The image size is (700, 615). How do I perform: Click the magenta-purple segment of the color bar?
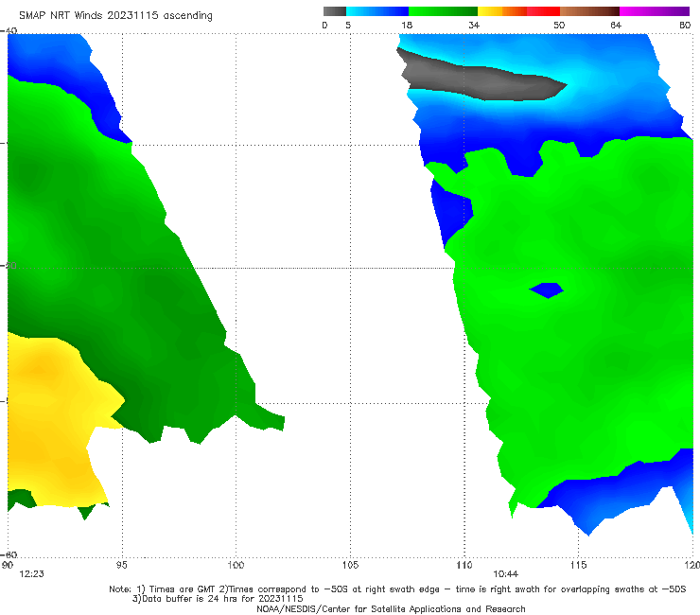pos(655,11)
